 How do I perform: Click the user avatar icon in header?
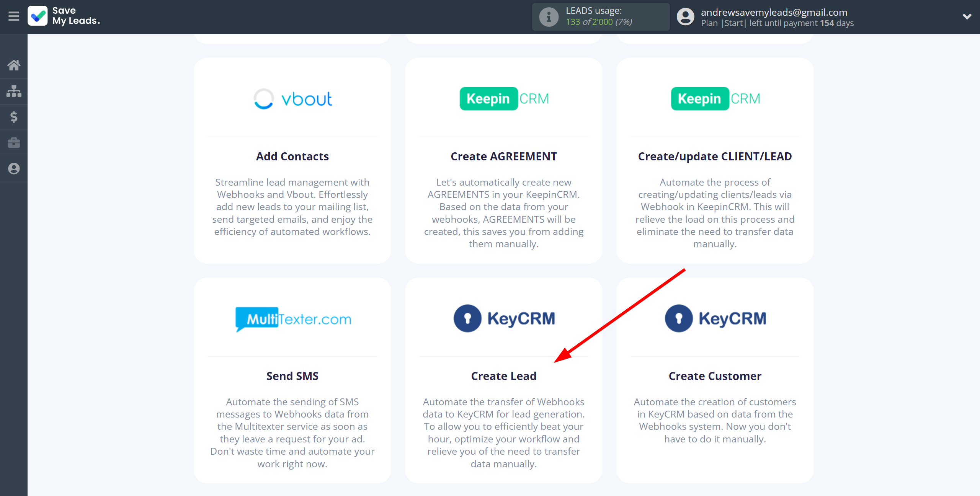(x=685, y=17)
